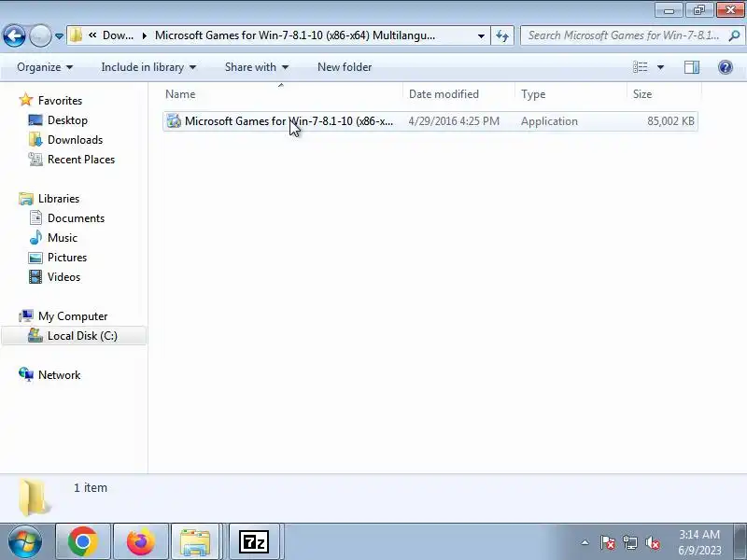Viewport: 747px width, 560px height.
Task: Open Windows Explorer taskbar button
Action: [195, 541]
